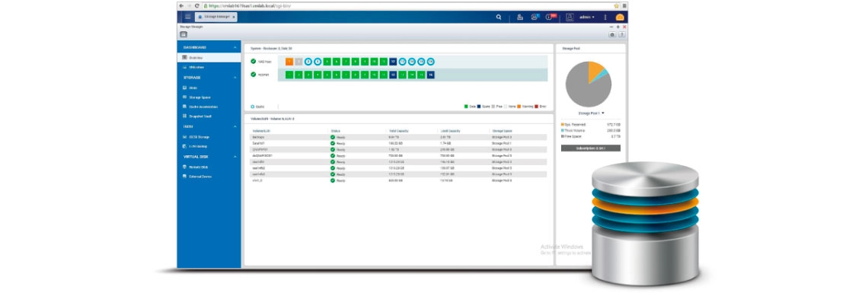Open Remote Disk in sidebar
The width and height of the screenshot is (868, 293).
coord(209,167)
